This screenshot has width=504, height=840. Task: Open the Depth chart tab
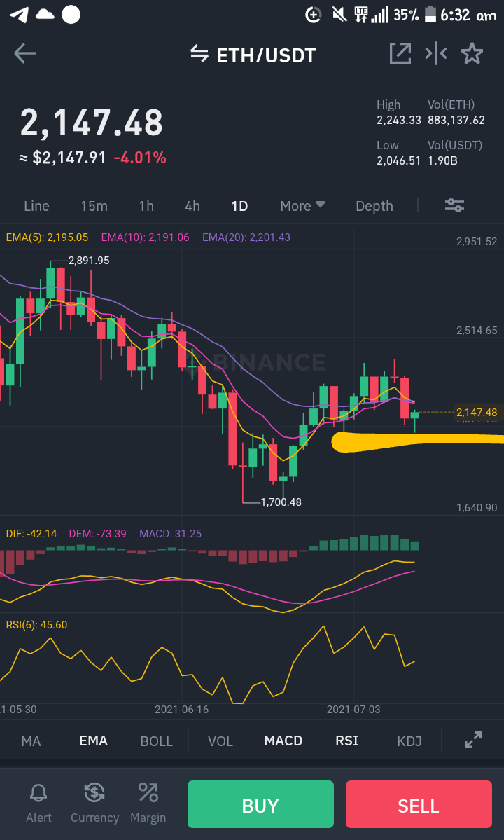point(374,206)
